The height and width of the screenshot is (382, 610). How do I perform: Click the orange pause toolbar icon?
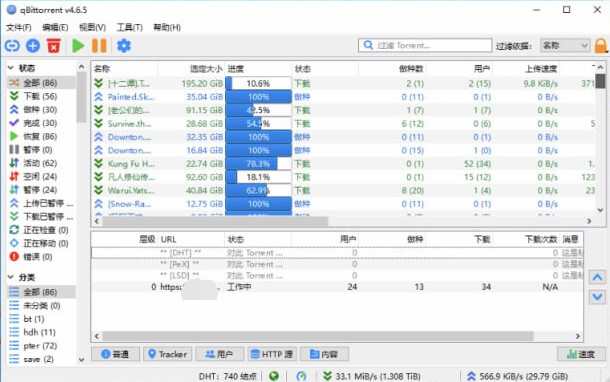(99, 46)
